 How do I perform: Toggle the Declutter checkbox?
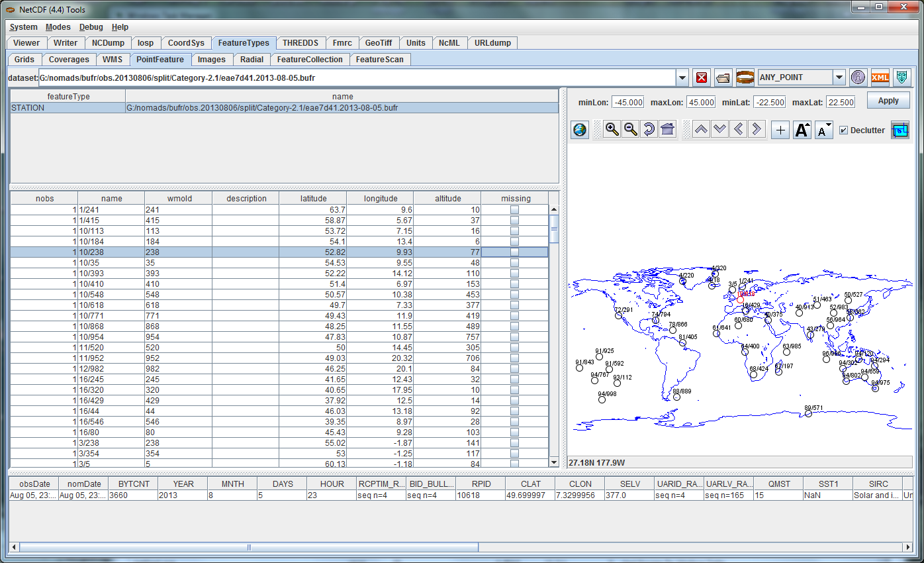pyautogui.click(x=843, y=130)
